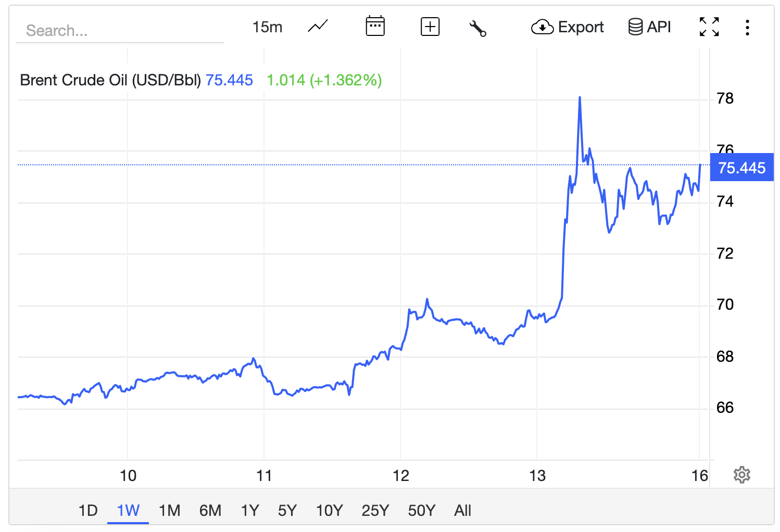
Task: Click the x-axis date label 12
Action: (x=401, y=475)
